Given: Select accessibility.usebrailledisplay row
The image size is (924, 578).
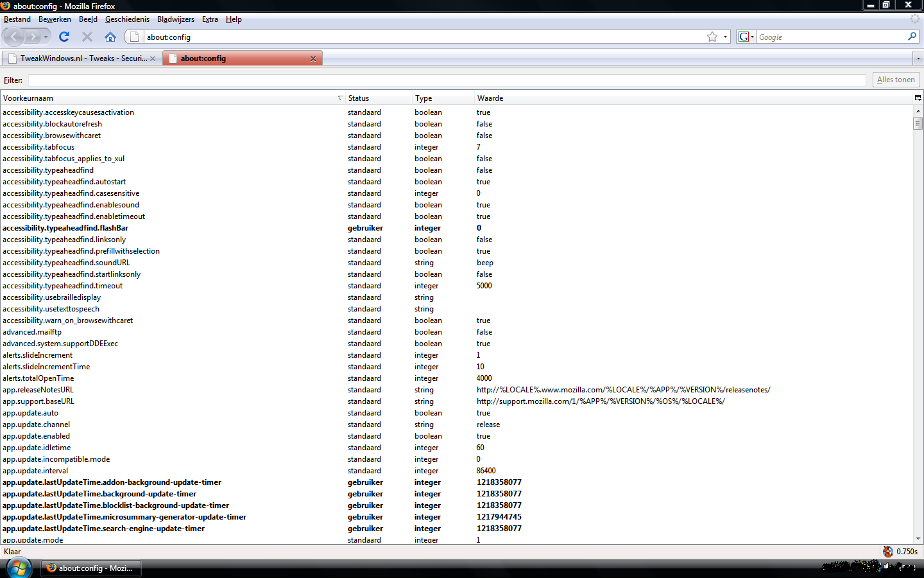Looking at the screenshot, I should [x=456, y=297].
